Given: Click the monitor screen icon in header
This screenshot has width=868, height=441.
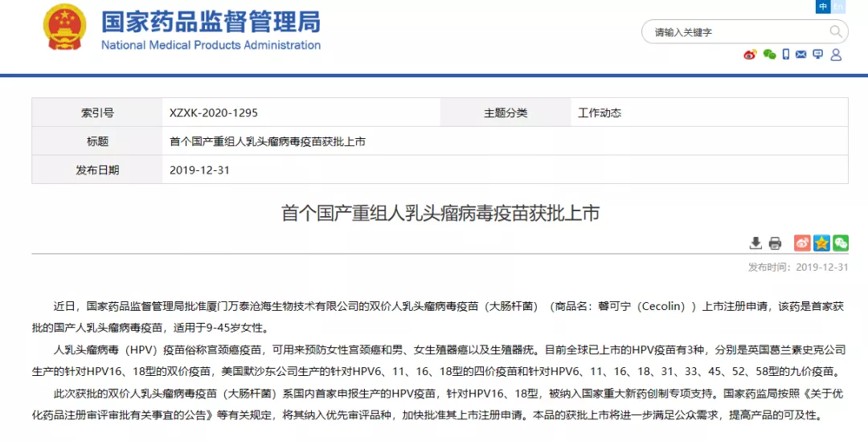Looking at the screenshot, I should tap(818, 55).
